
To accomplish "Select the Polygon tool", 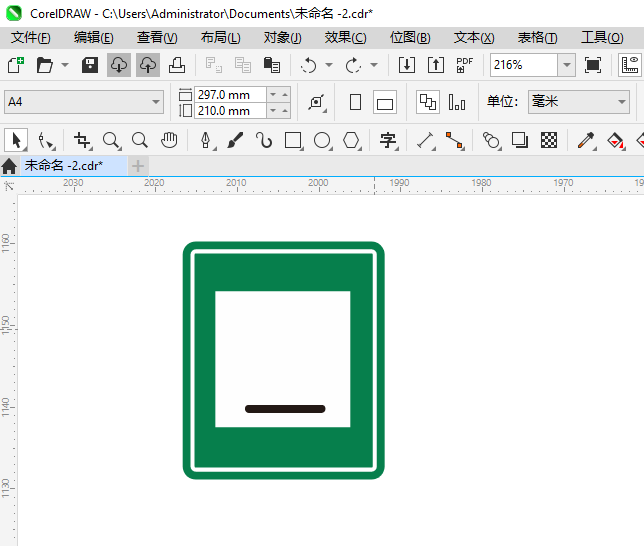I will 352,141.
